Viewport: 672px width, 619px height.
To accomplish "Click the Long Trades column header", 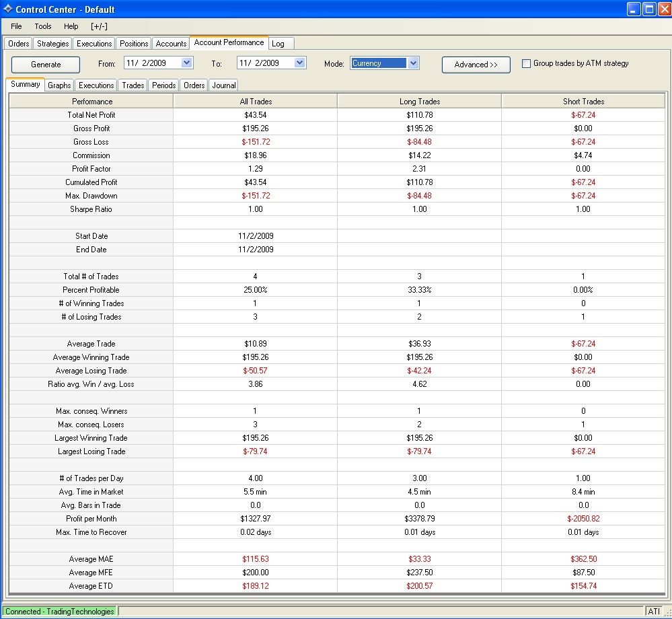I will pyautogui.click(x=420, y=101).
